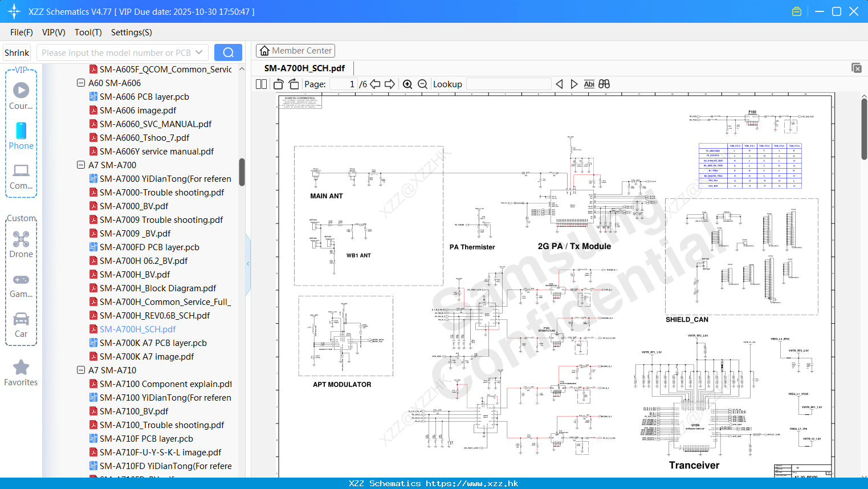Rotate the page clockwise
Image resolution: width=868 pixels, height=489 pixels.
(x=294, y=84)
